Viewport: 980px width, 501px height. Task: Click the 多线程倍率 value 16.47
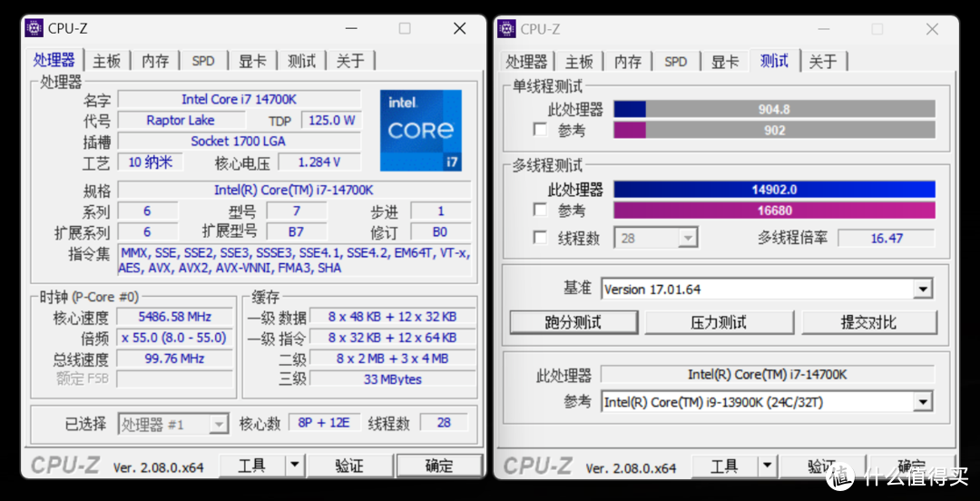point(887,239)
